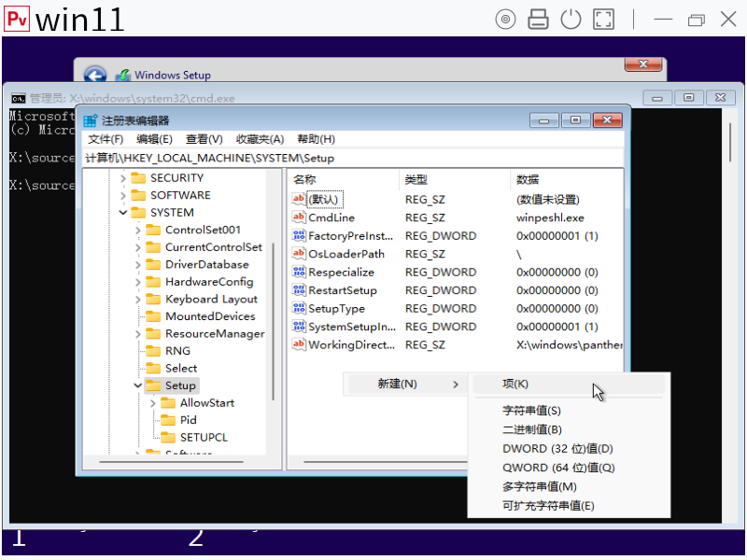
Task: Click the tree pane vertical scrollbar
Action: click(x=273, y=322)
